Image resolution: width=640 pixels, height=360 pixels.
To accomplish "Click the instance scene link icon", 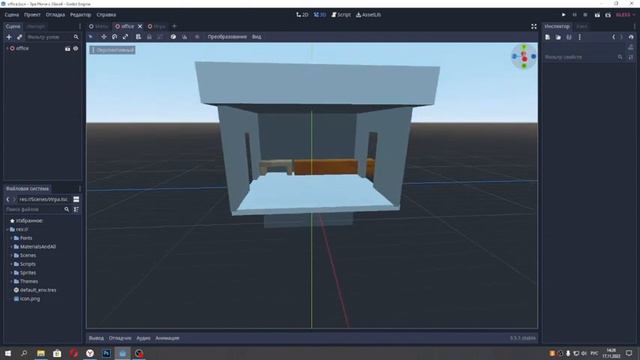I will click(19, 37).
